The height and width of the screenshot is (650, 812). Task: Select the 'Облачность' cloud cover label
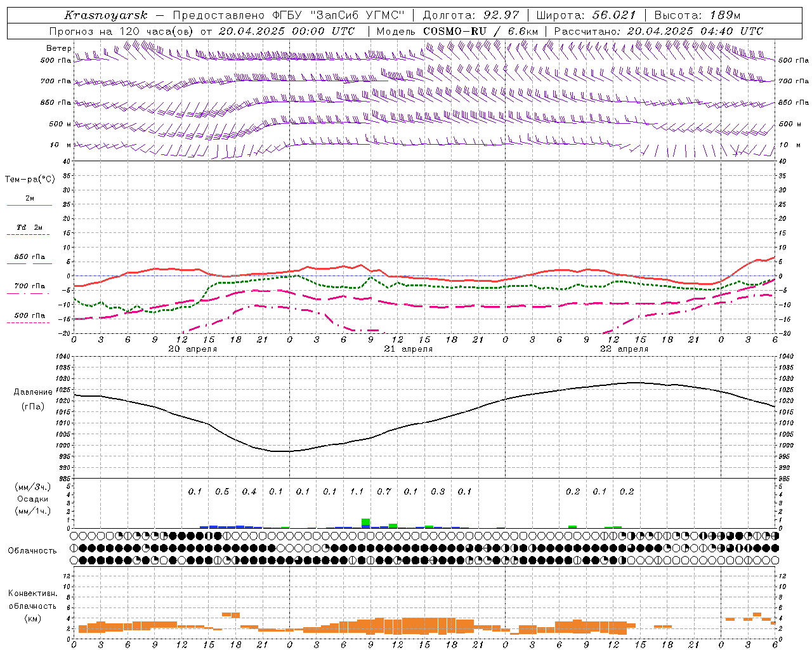click(32, 550)
